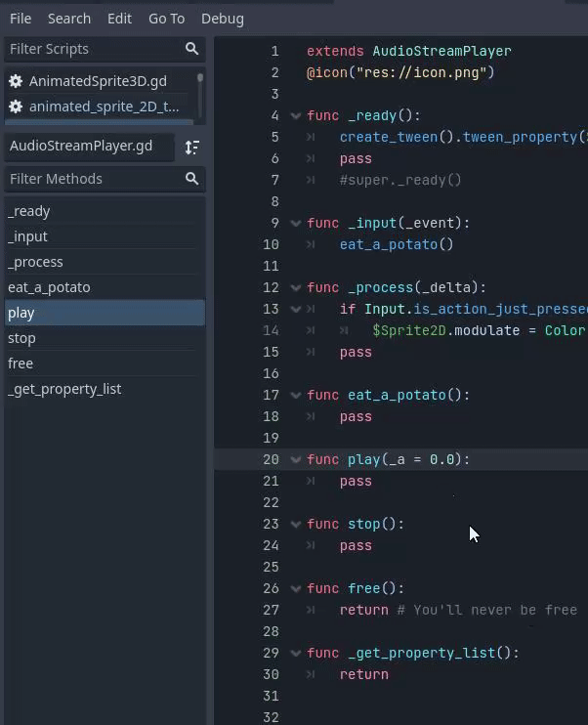Click the Filter Methods search field

click(x=105, y=179)
